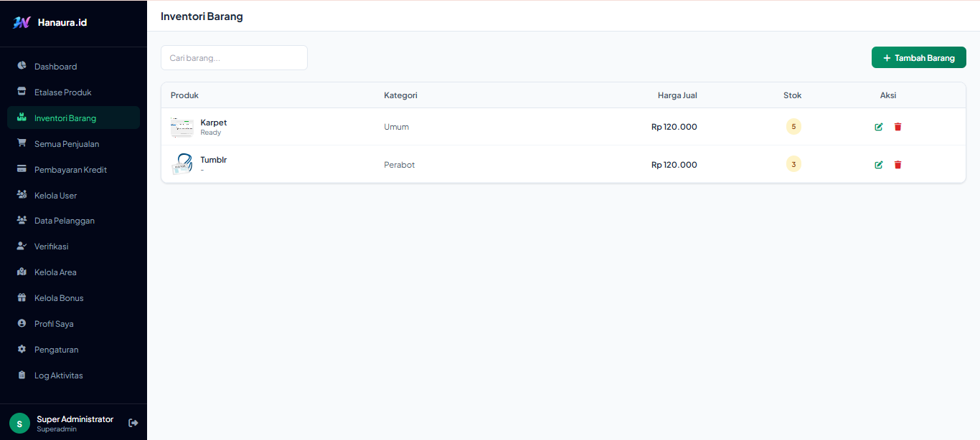
Task: Click the Log Aktivitas clipboard icon
Action: click(x=22, y=375)
